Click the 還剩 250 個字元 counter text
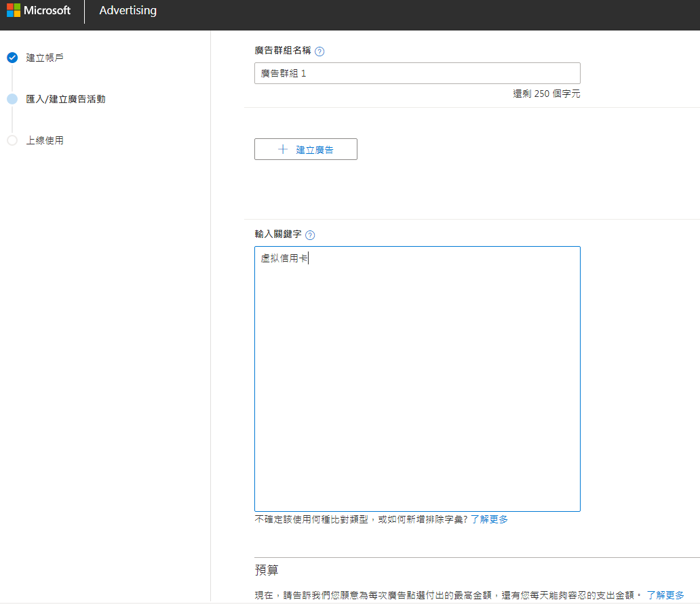 pos(546,94)
